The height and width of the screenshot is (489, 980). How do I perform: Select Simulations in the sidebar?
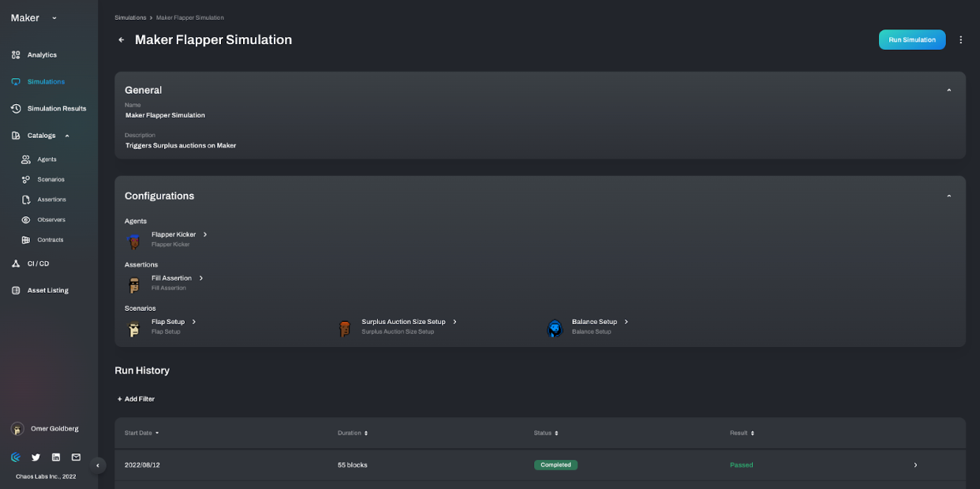(x=46, y=82)
